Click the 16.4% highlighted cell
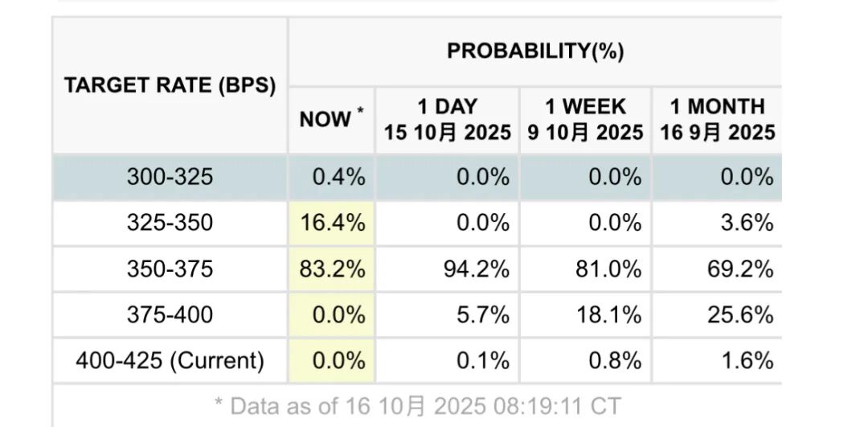 [332, 223]
